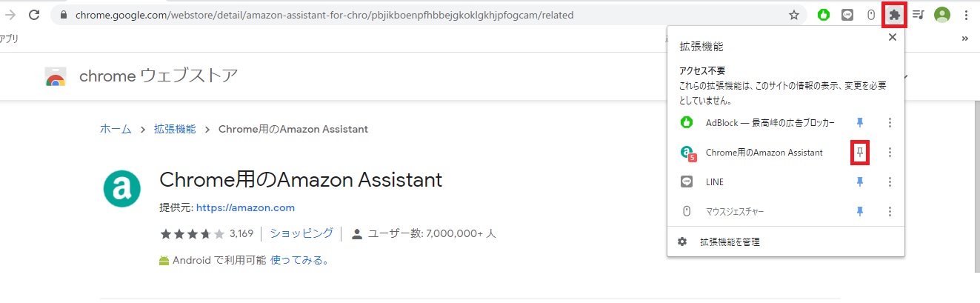
Task: Open Chrome's three-dot main menu
Action: pyautogui.click(x=967, y=14)
